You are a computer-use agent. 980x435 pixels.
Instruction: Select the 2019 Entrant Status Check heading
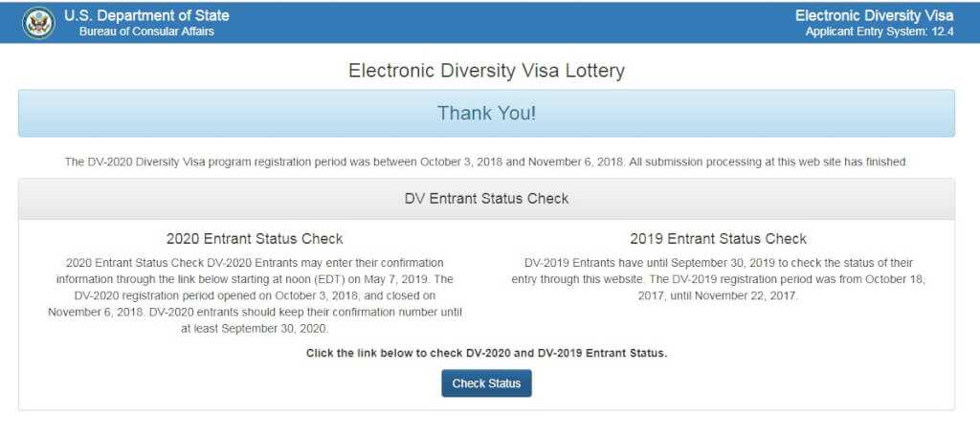pyautogui.click(x=718, y=238)
